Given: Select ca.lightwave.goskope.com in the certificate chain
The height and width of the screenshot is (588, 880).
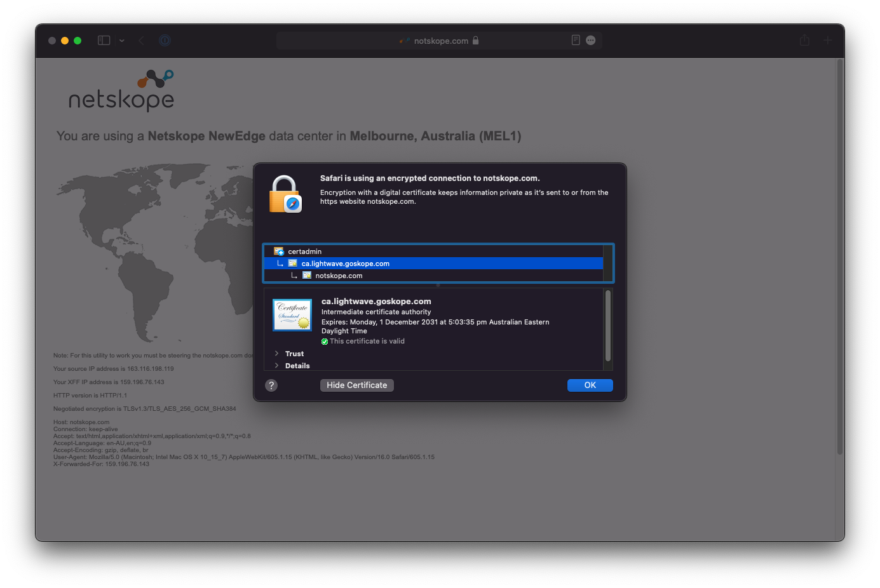Looking at the screenshot, I should [345, 264].
